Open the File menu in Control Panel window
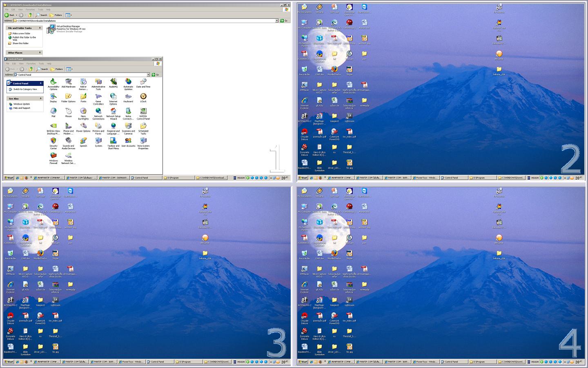 (x=7, y=64)
